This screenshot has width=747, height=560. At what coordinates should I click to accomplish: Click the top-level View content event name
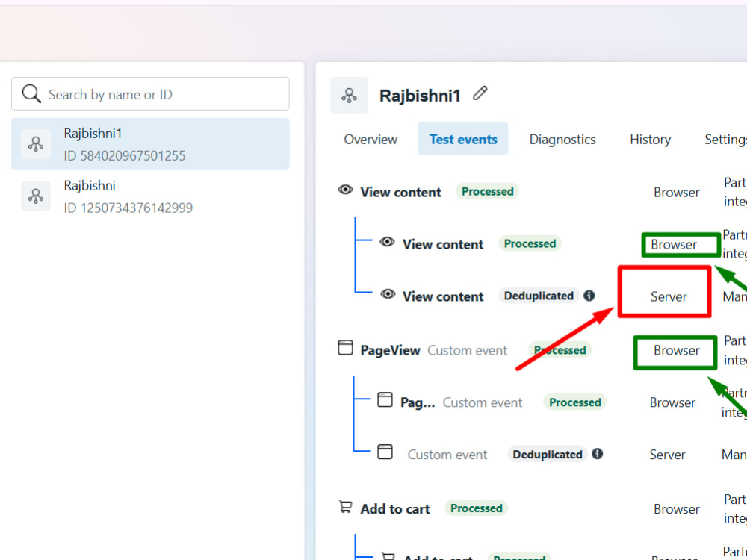point(400,192)
